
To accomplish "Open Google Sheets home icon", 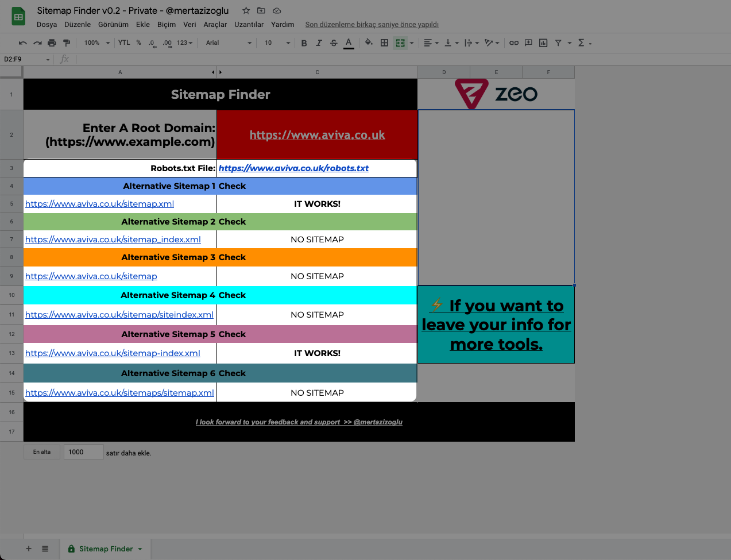I will point(18,16).
